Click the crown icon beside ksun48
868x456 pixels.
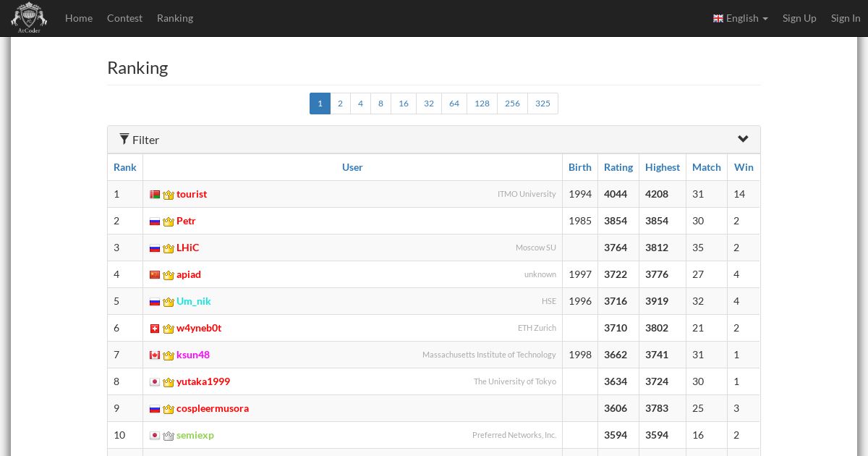tap(169, 355)
